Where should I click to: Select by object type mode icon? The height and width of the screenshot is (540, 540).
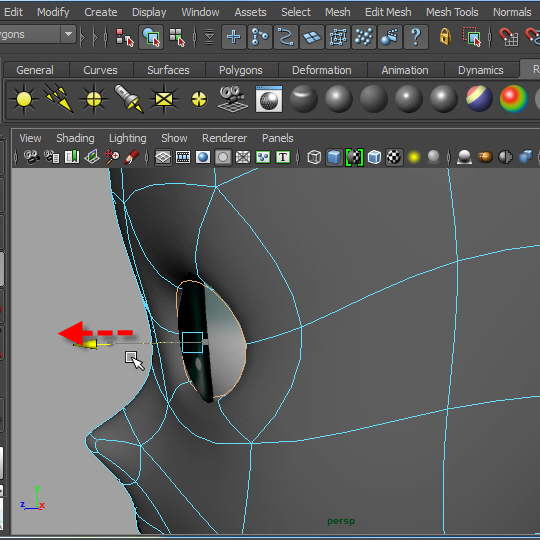pyautogui.click(x=151, y=37)
